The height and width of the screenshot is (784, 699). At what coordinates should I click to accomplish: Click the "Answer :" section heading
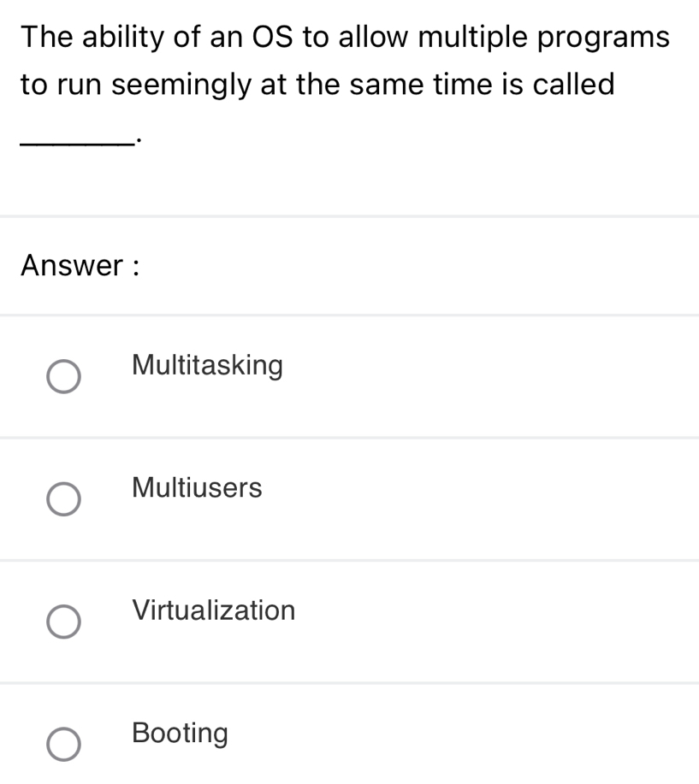80,266
